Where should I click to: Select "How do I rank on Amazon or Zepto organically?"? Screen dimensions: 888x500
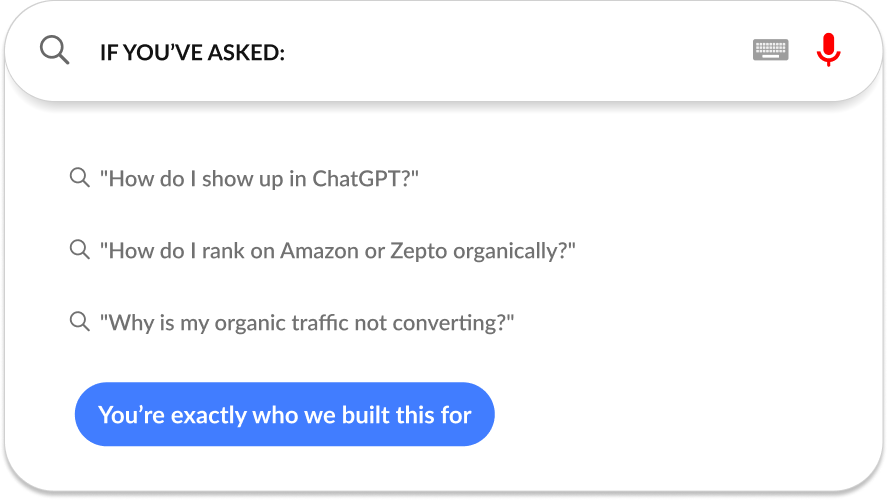click(x=338, y=251)
